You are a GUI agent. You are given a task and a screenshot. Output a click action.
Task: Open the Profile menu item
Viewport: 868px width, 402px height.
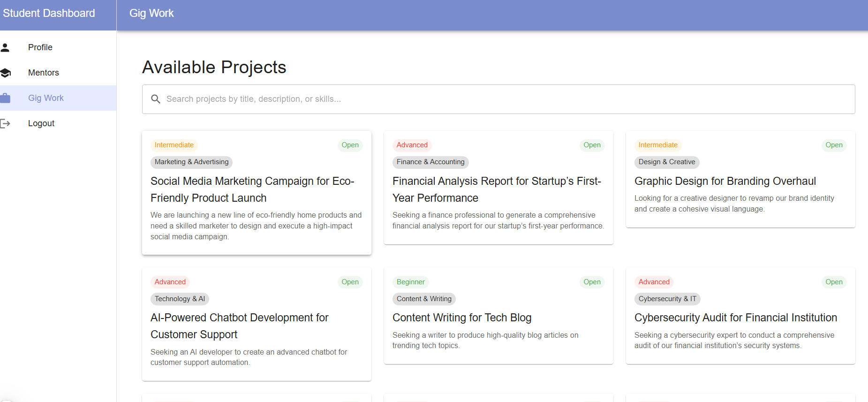pos(40,47)
